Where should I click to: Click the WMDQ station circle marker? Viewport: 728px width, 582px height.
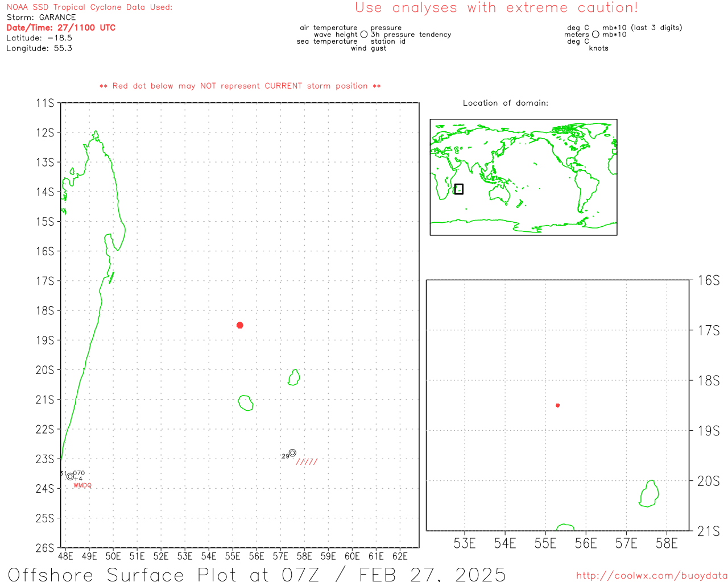tap(70, 476)
